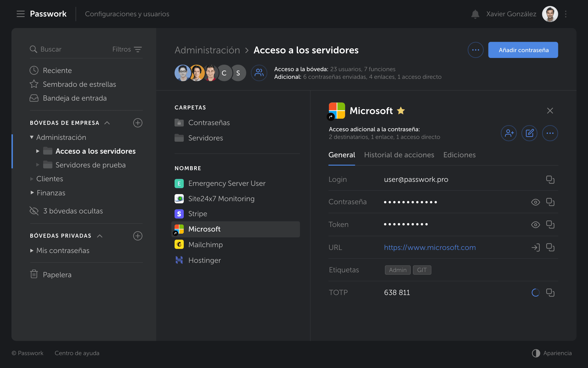
Task: Click the GIT tag
Action: [x=422, y=270]
